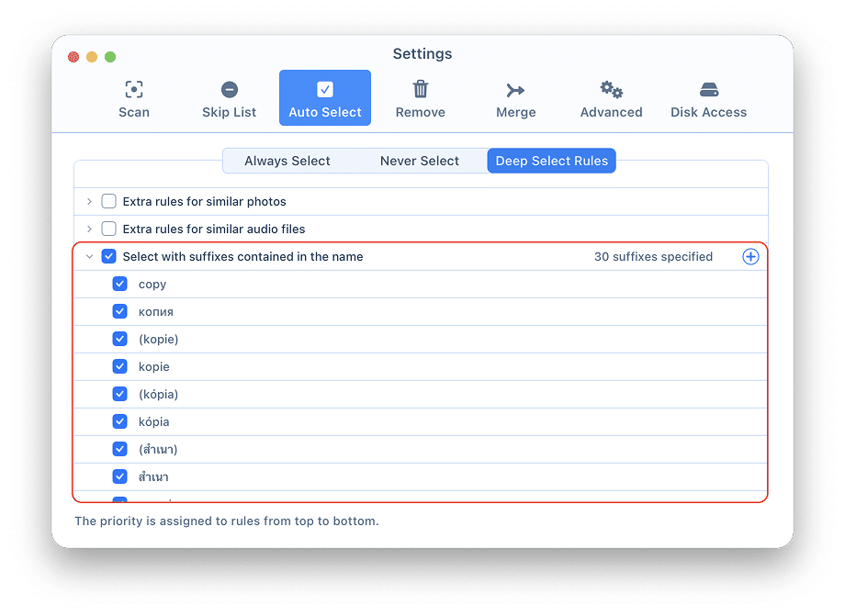Open the Scan settings pane

tap(134, 99)
